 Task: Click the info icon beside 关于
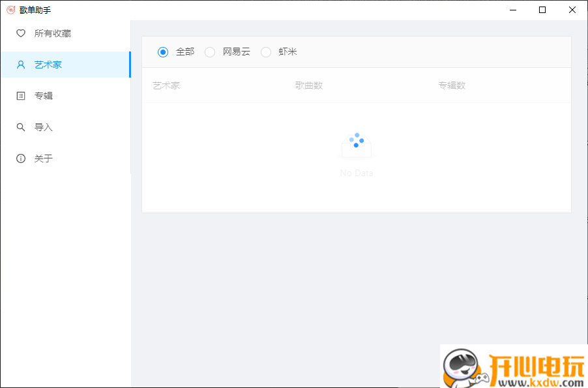20,158
